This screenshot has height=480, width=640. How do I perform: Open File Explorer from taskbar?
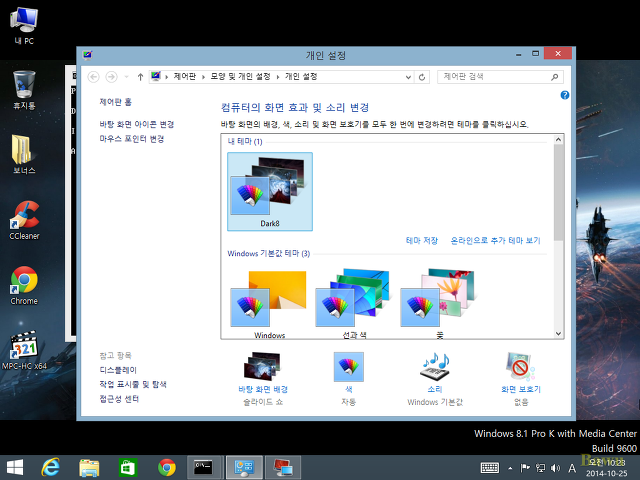click(x=89, y=467)
